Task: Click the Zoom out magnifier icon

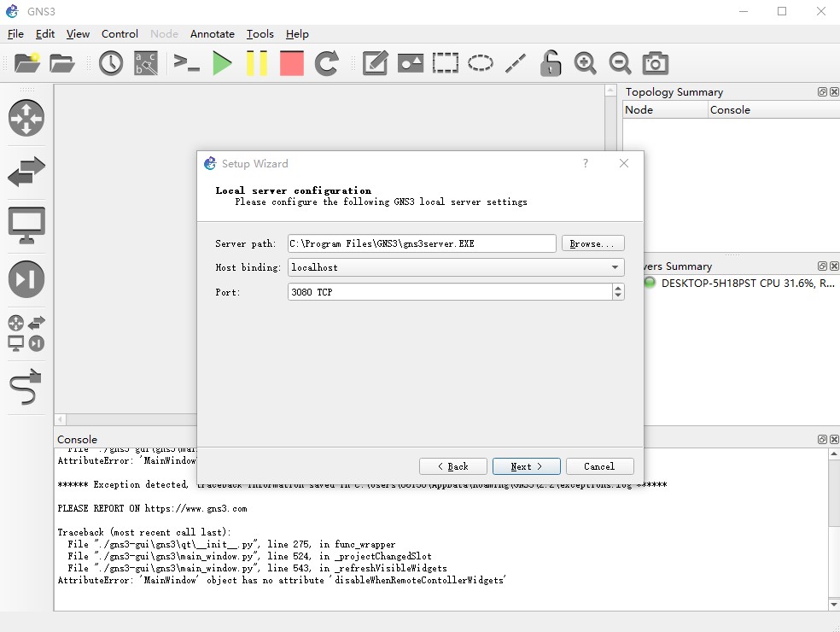Action: point(620,62)
